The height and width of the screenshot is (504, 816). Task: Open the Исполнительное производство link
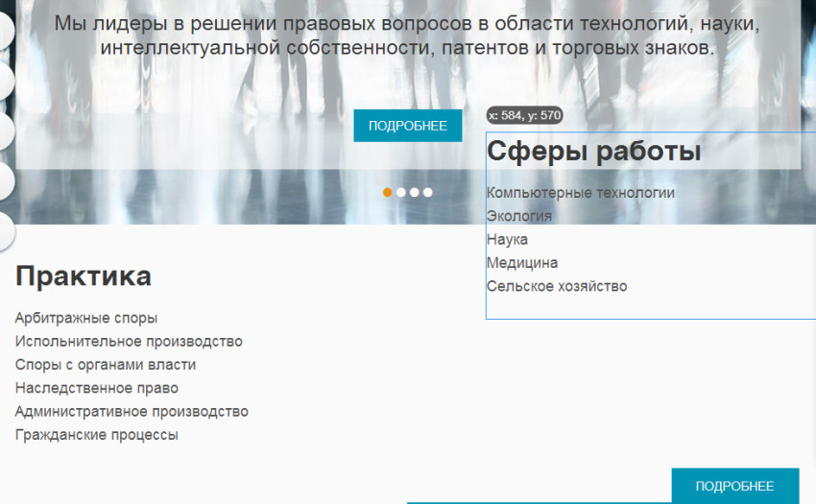[129, 341]
